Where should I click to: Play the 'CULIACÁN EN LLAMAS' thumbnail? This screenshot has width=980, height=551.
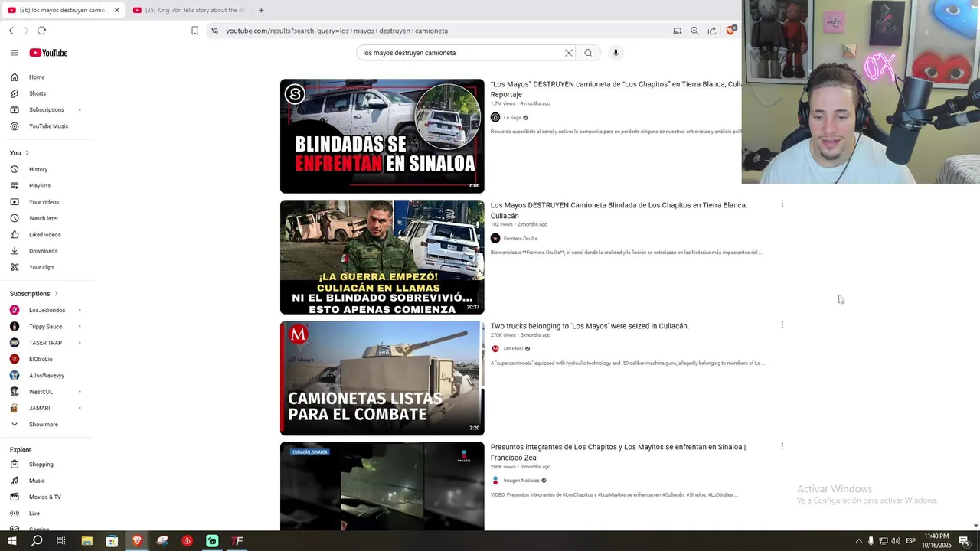point(382,257)
